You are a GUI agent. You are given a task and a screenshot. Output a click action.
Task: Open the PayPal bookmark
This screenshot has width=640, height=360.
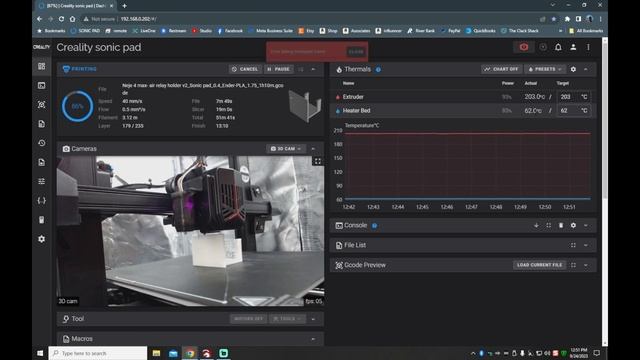click(451, 31)
